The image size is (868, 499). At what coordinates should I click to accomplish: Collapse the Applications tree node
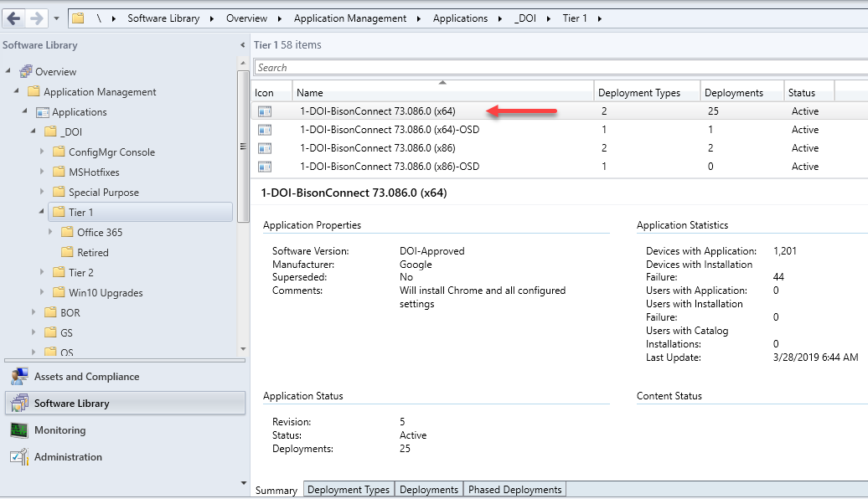pos(25,111)
